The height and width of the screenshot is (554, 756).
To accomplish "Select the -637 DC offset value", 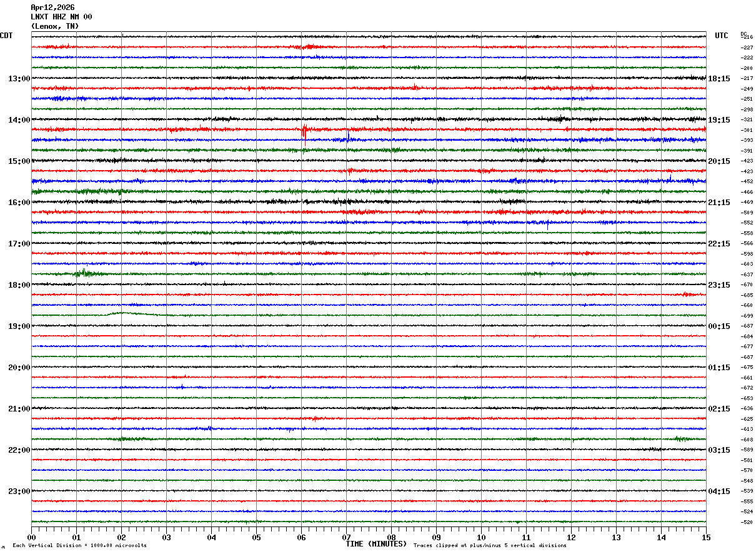I will [747, 274].
